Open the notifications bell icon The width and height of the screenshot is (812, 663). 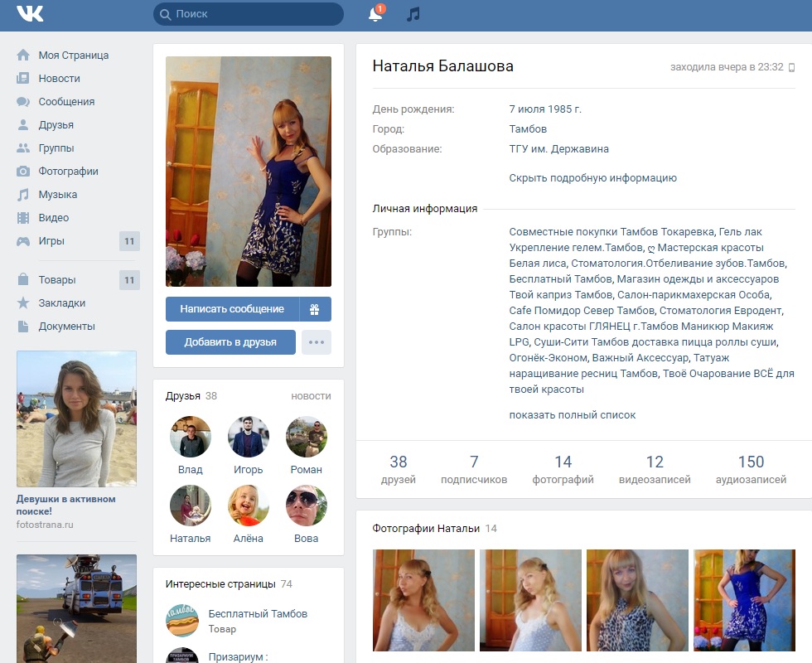[375, 14]
